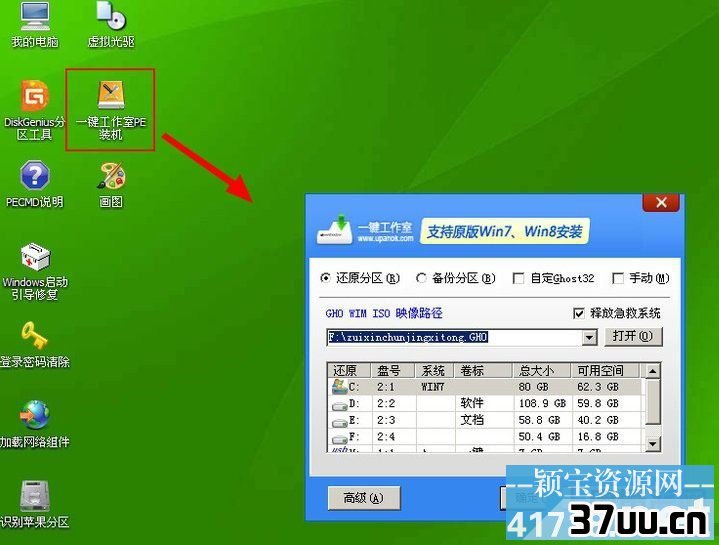Click the 108.9 GB total size cell
Screen dimensions: 719x545
coord(542,403)
